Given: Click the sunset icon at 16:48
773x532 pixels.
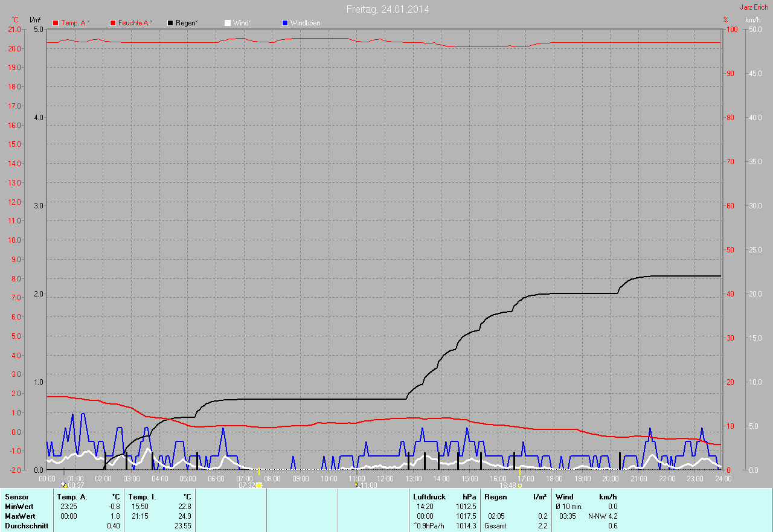Looking at the screenshot, I should (520, 485).
